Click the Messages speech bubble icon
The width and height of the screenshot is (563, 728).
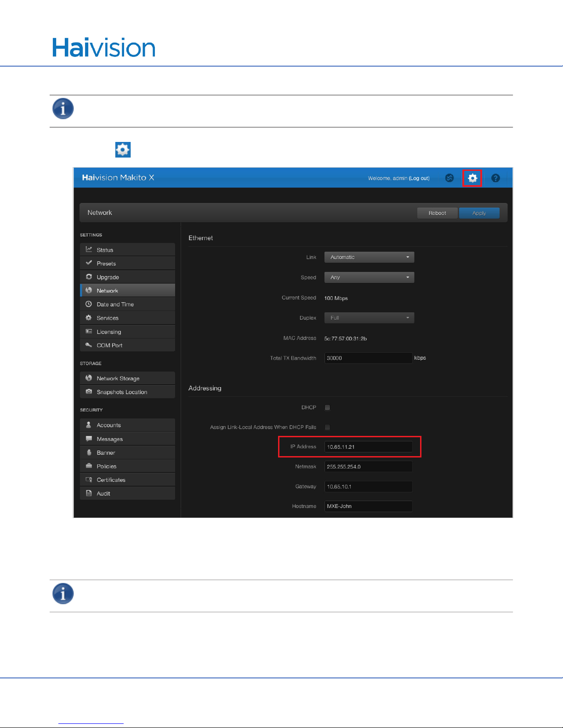pyautogui.click(x=89, y=439)
